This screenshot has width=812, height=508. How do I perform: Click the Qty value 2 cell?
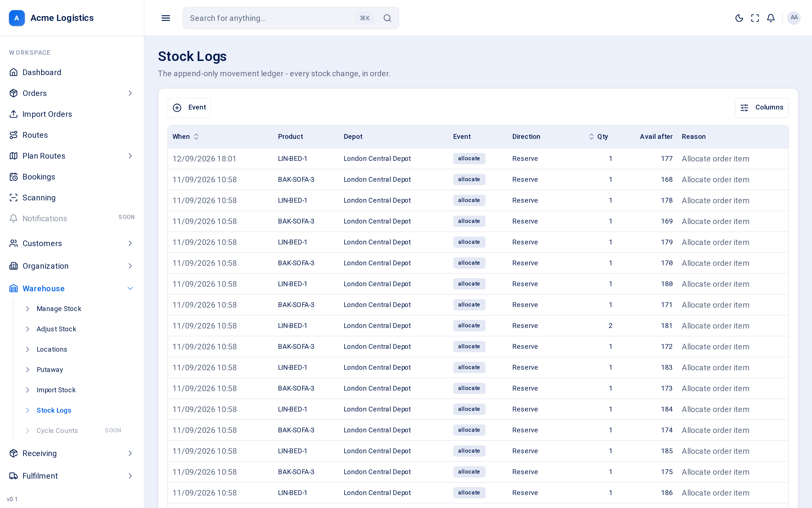pyautogui.click(x=610, y=326)
